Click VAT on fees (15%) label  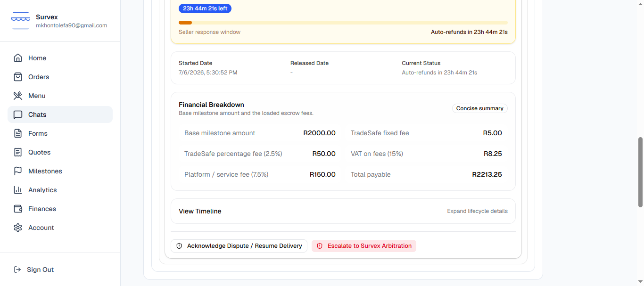(x=377, y=154)
